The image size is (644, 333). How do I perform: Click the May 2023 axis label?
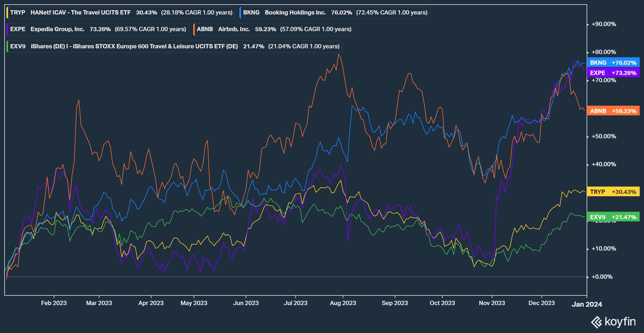pyautogui.click(x=194, y=303)
